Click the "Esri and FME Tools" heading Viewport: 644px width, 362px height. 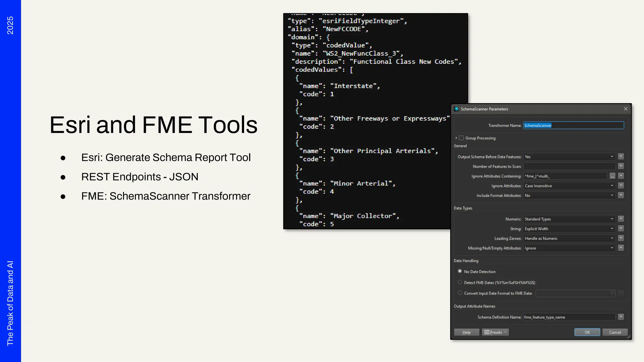click(x=153, y=125)
